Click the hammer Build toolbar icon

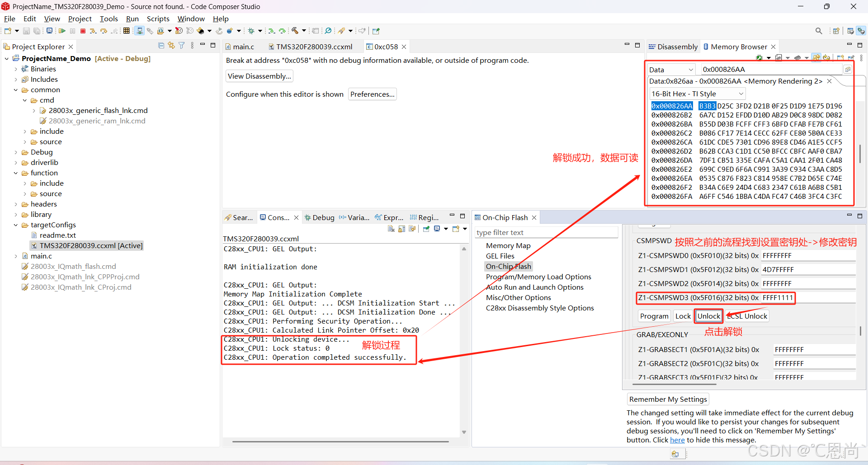tap(295, 31)
